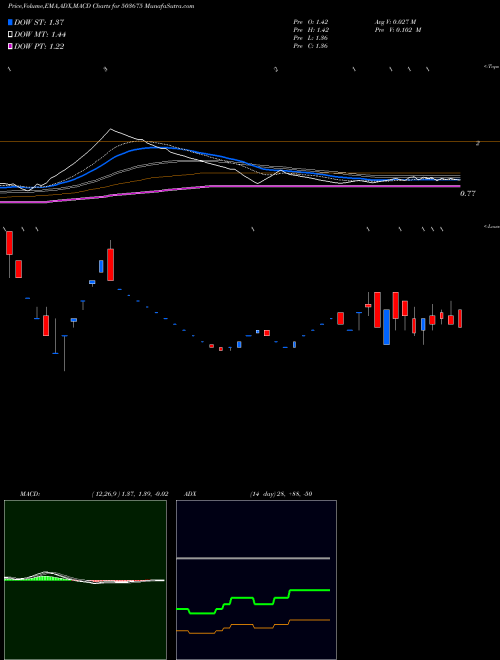Image resolution: width=500 pixels, height=660 pixels.
Task: Click the blue DOW ST legend swatch
Action: pyautogui.click(x=11, y=22)
